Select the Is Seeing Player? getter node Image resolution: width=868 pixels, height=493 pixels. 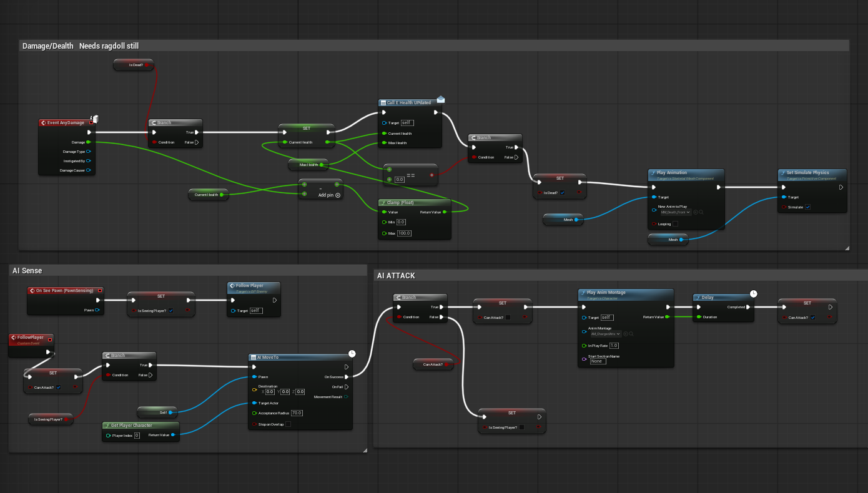(51, 420)
